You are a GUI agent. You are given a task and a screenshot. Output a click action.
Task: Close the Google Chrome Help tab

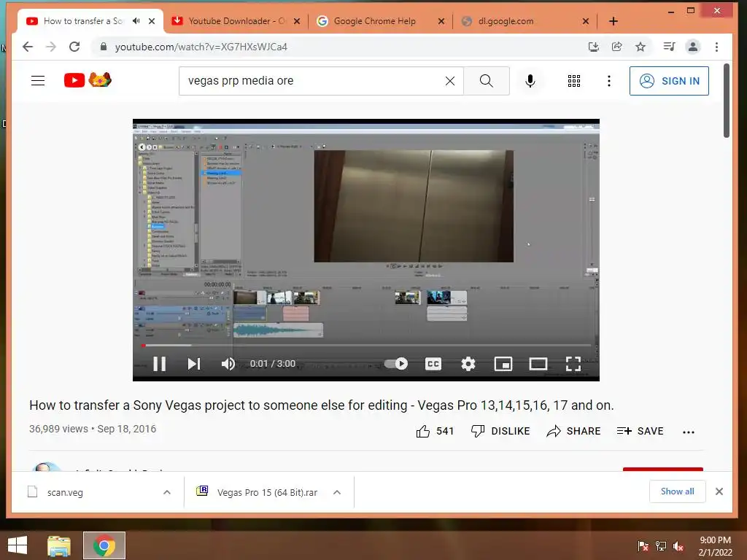[441, 21]
